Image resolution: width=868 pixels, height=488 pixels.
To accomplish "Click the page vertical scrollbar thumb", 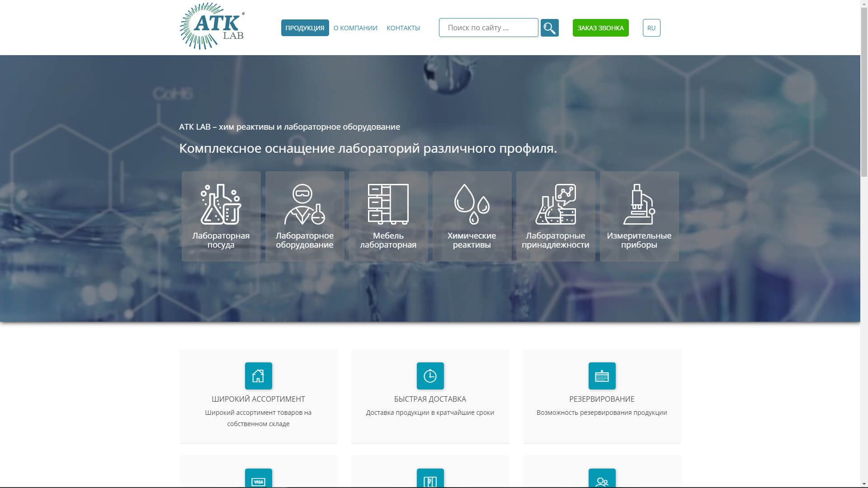I will tap(864, 91).
